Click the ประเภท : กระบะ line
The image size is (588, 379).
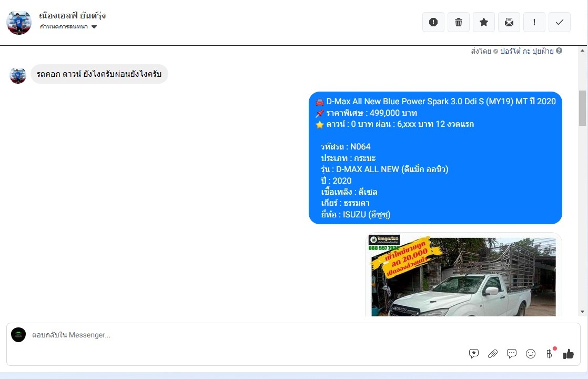click(x=348, y=158)
